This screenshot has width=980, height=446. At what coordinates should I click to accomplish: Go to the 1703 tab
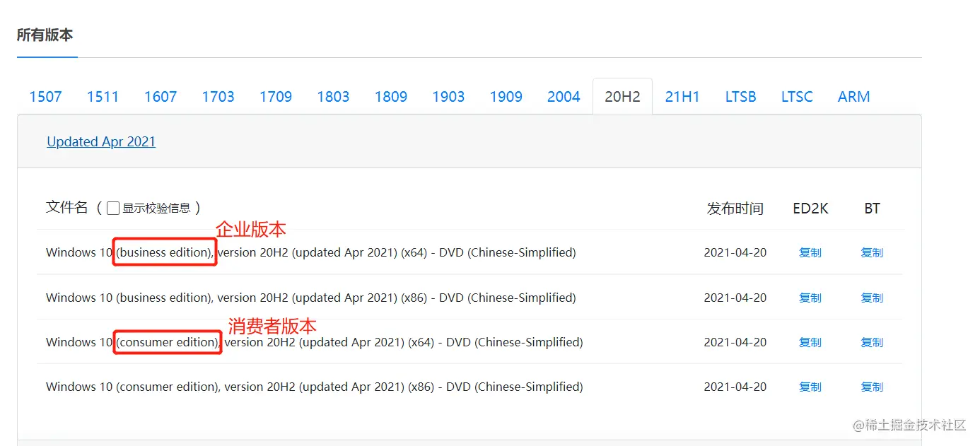point(218,97)
